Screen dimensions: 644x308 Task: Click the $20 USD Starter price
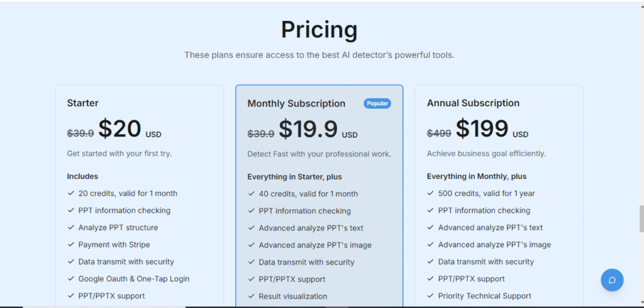(x=130, y=128)
